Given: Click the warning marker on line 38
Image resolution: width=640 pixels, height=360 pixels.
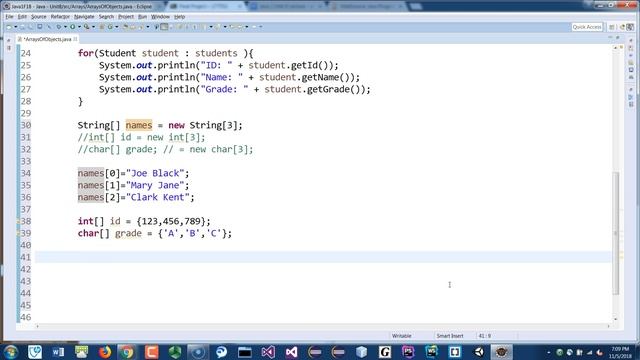Looking at the screenshot, I should (x=18, y=221).
